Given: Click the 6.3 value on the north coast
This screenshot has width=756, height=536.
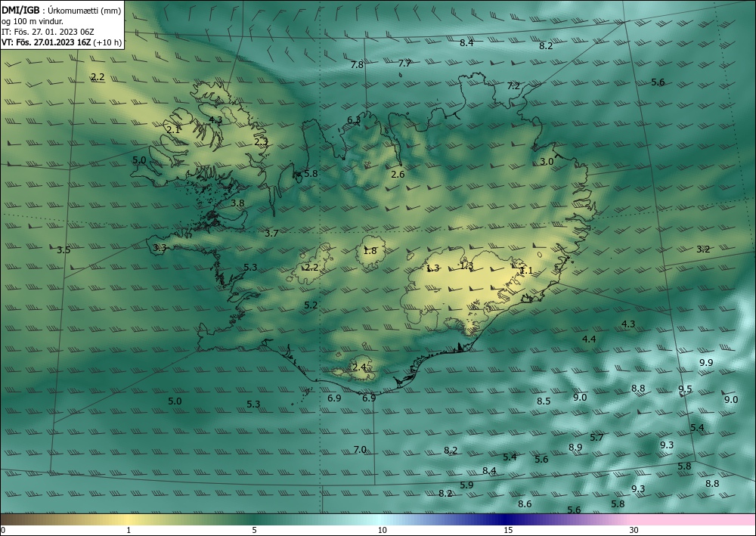Looking at the screenshot, I should pos(354,120).
